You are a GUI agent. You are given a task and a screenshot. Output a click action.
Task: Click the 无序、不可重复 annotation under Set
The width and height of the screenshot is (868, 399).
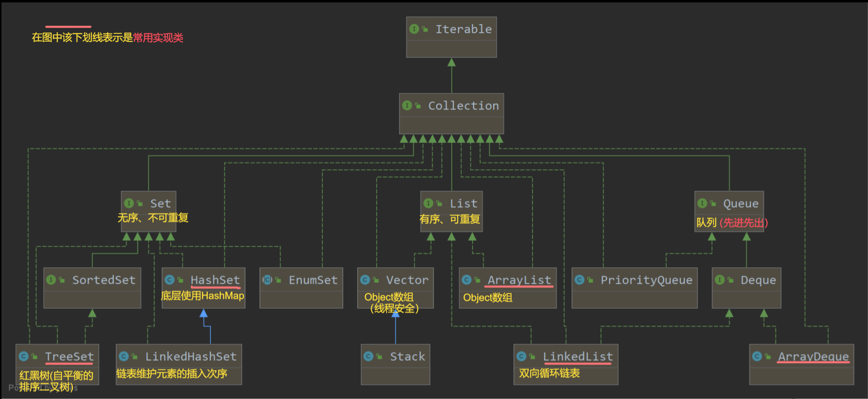pyautogui.click(x=153, y=218)
